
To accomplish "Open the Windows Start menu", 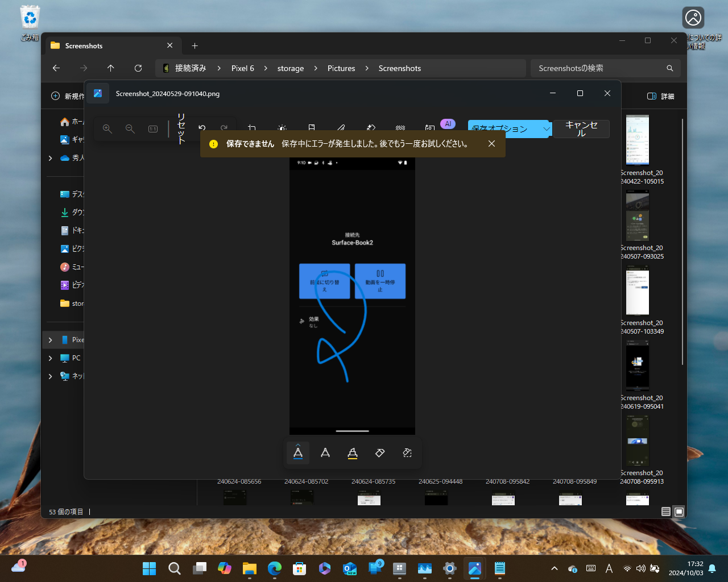I will (149, 568).
